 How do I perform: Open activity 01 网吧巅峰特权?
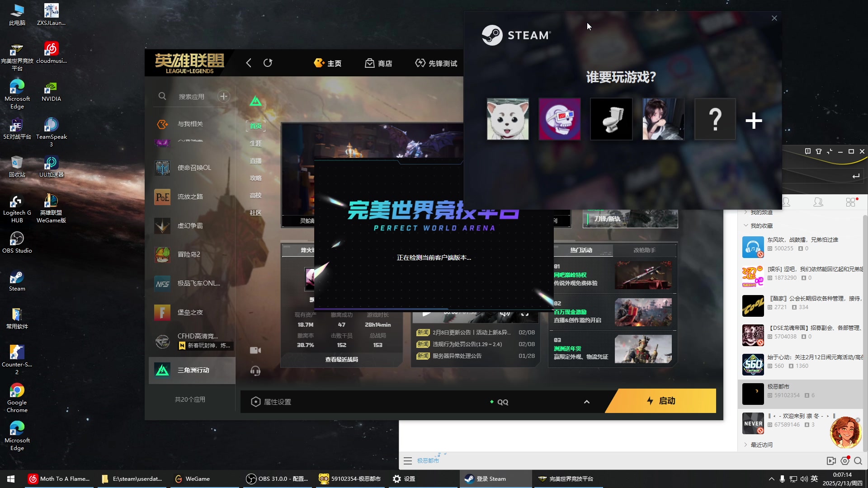613,275
